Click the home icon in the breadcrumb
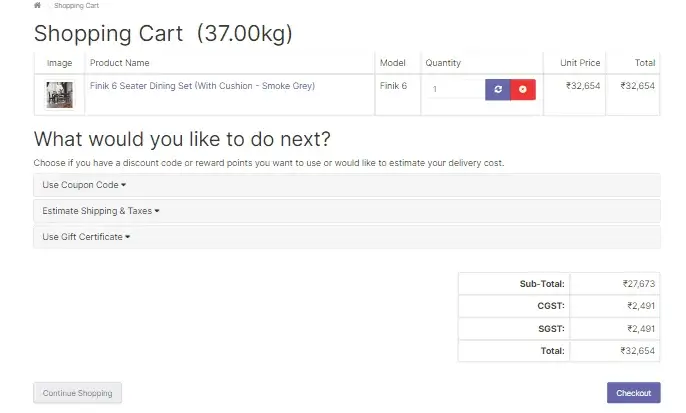The image size is (686, 413). click(x=38, y=5)
